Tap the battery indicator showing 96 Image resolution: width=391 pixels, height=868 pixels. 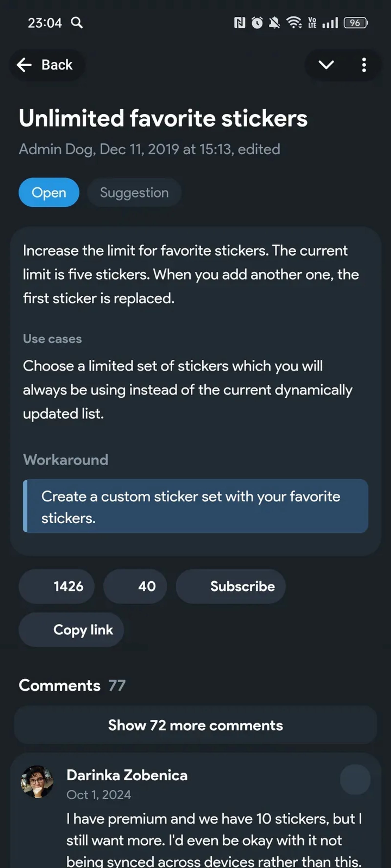pos(354,23)
